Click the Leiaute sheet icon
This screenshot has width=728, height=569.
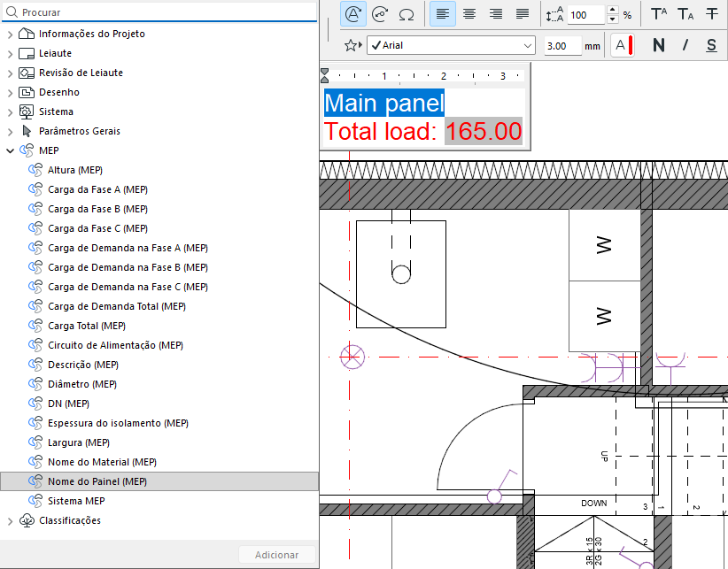27,53
